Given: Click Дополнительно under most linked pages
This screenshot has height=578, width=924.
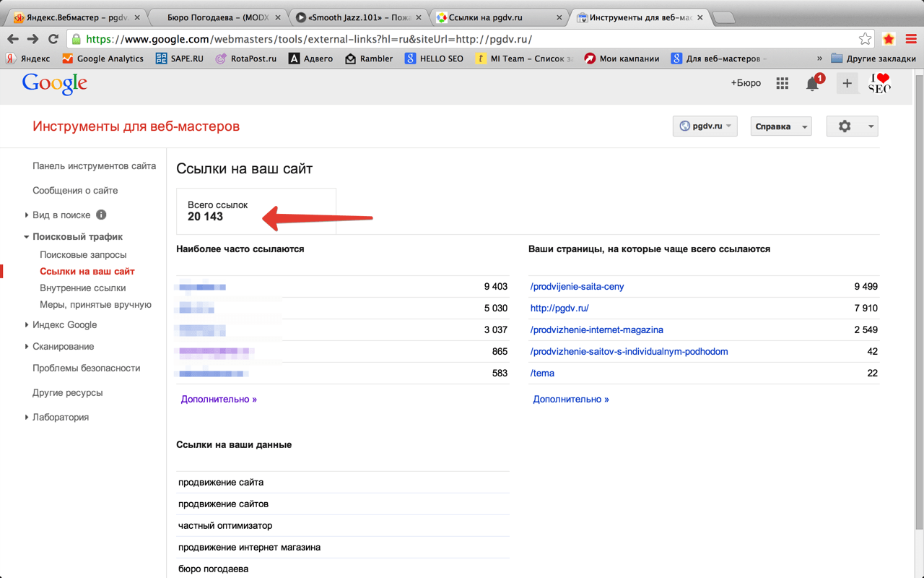Looking at the screenshot, I should (x=570, y=399).
